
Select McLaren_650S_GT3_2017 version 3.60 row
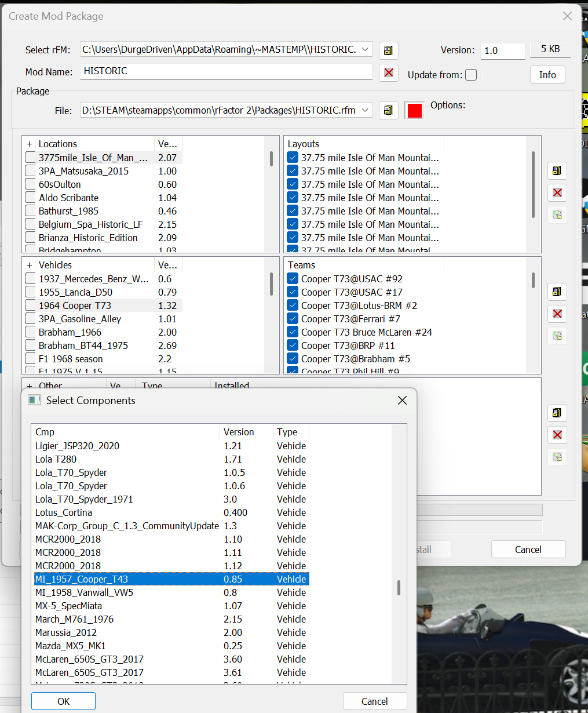[x=171, y=659]
